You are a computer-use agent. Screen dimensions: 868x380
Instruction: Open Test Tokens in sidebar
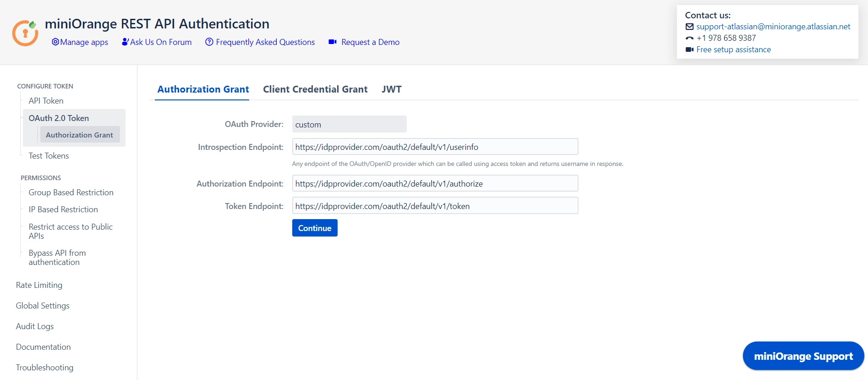point(49,156)
